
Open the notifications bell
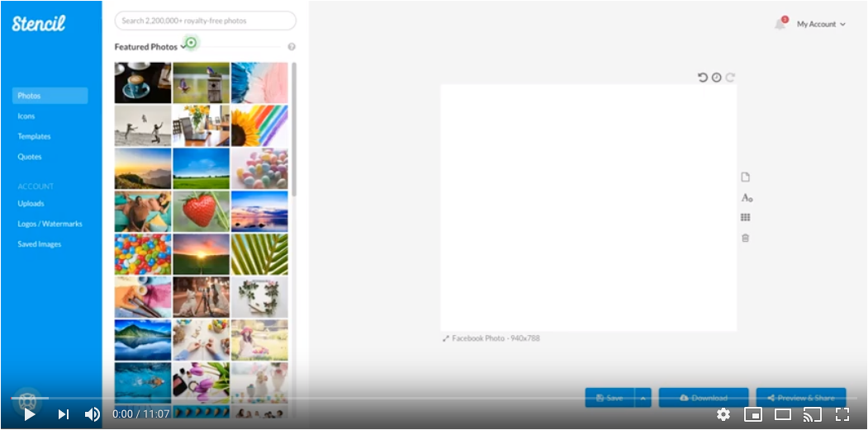point(780,24)
